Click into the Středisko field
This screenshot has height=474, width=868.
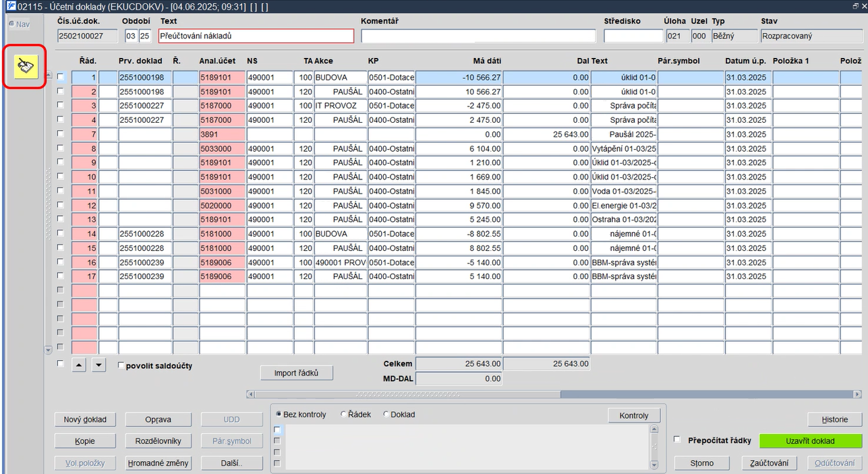point(633,36)
